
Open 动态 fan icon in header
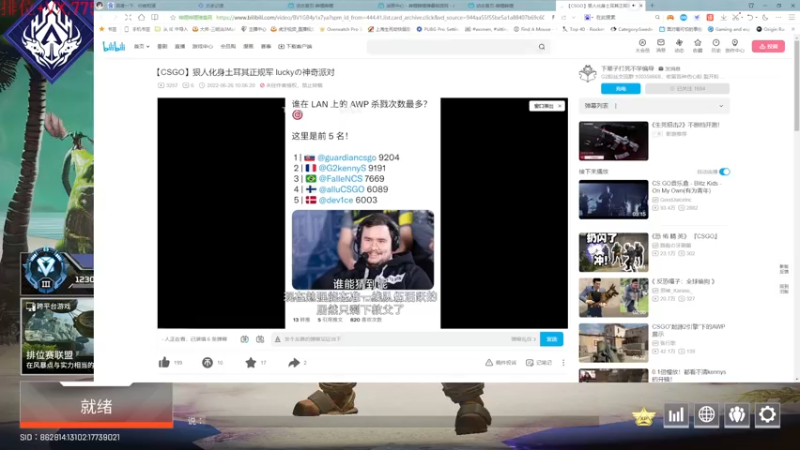pyautogui.click(x=679, y=45)
